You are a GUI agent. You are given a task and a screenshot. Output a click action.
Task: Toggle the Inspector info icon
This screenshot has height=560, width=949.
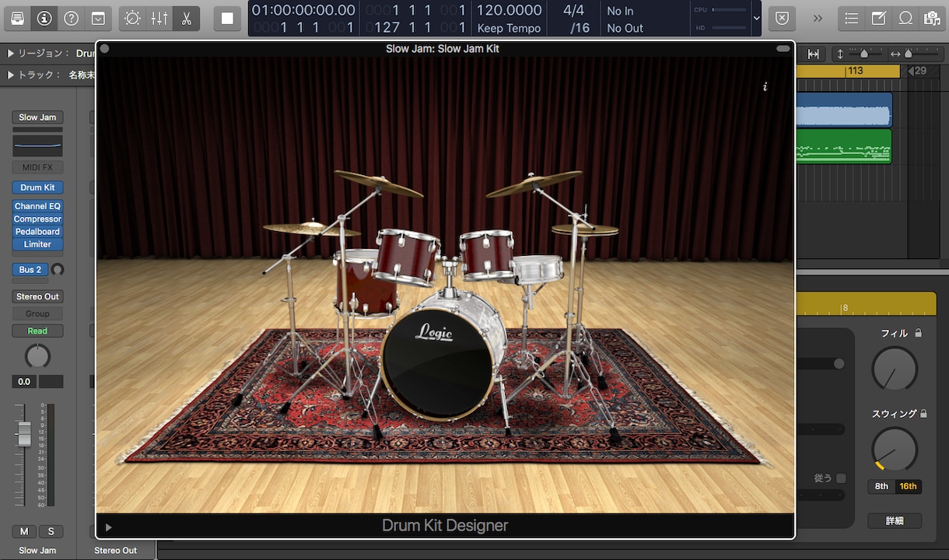click(44, 18)
